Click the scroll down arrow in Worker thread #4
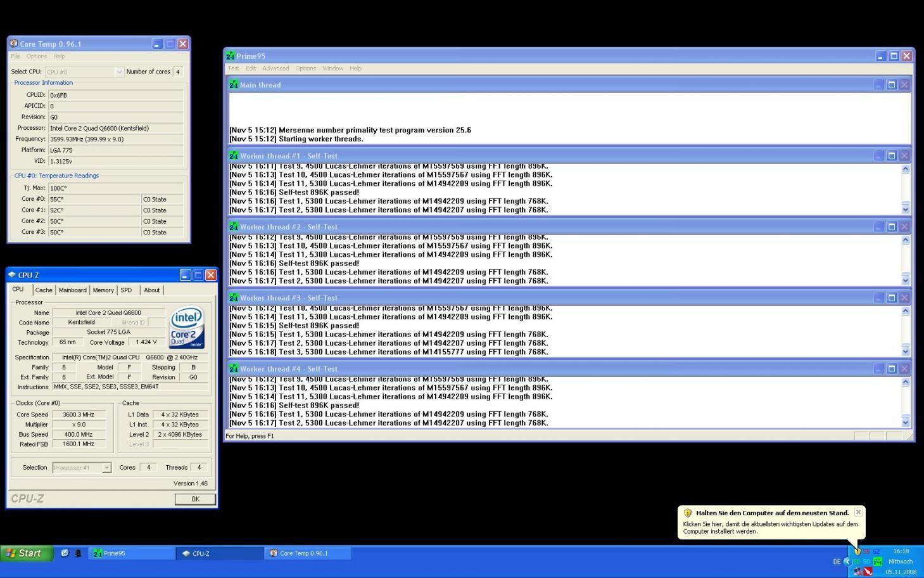 pos(905,422)
